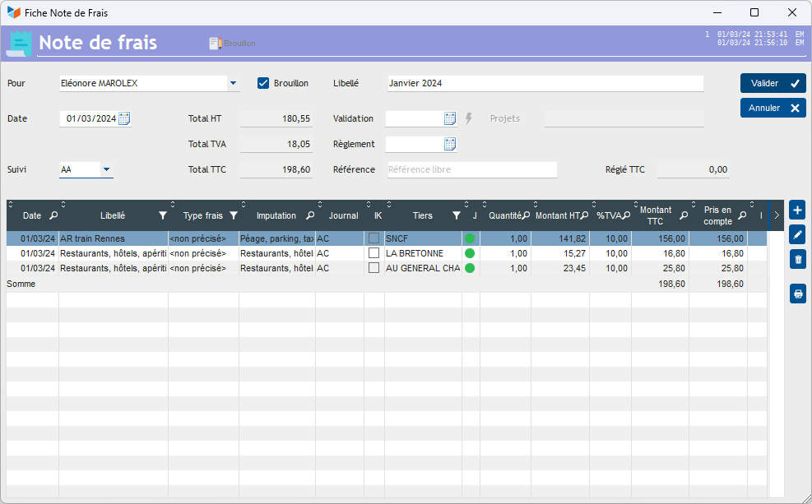Open calendar picker for Validation date

(450, 118)
